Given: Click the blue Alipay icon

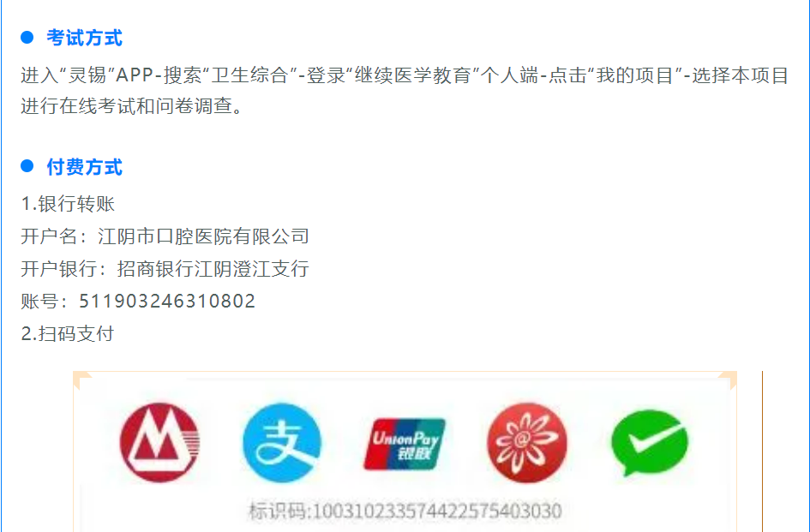Looking at the screenshot, I should (x=282, y=443).
